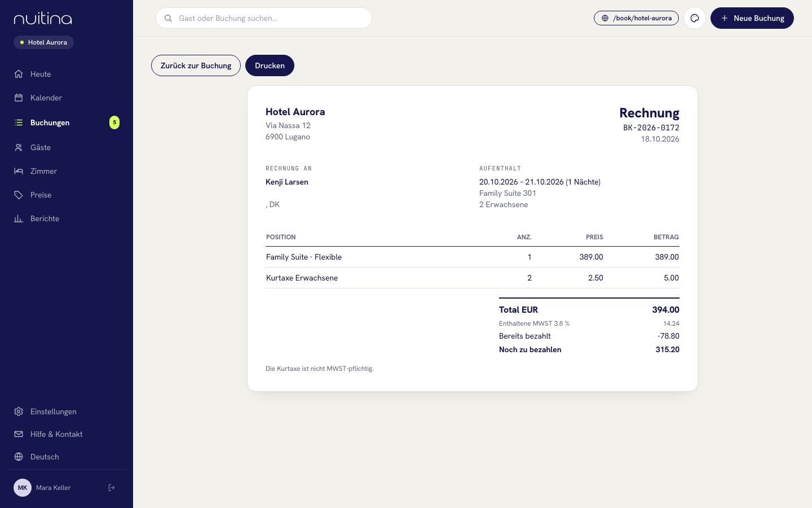Open the /book/hotel-aurora link

[x=636, y=18]
